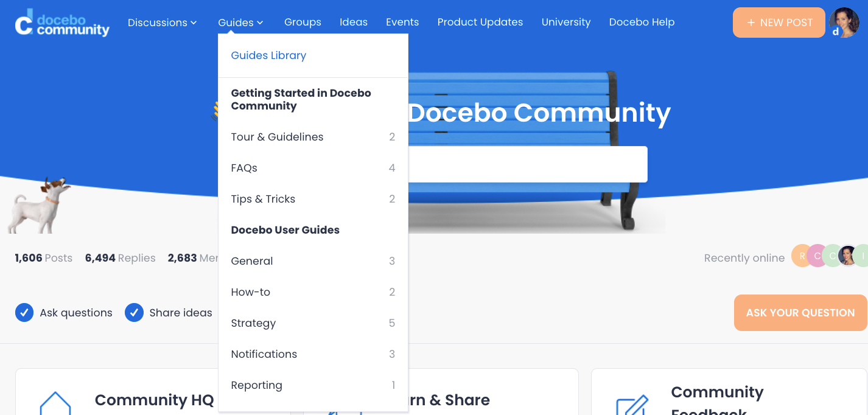Go to Ideas in the navigation

click(354, 22)
